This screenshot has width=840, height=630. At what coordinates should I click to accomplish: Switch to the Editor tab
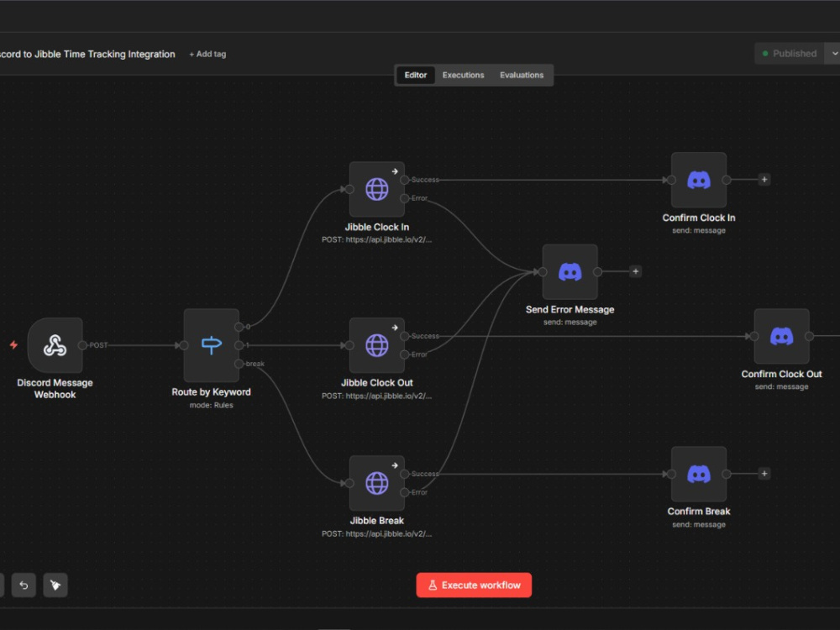[416, 75]
